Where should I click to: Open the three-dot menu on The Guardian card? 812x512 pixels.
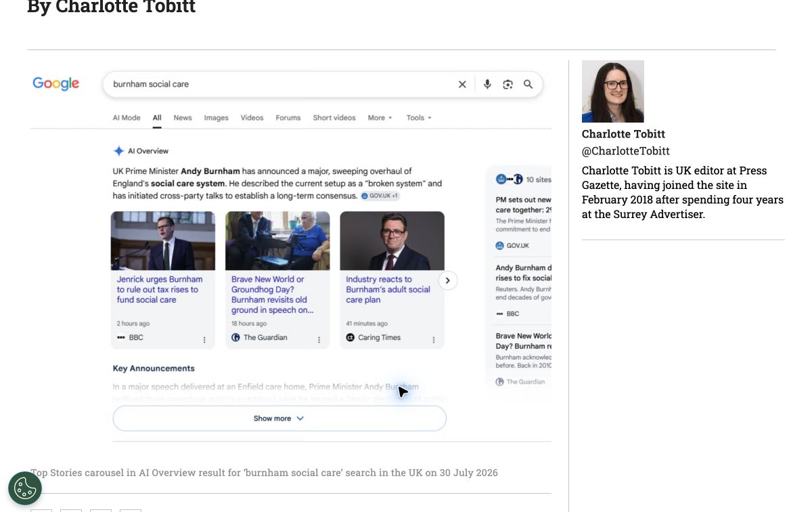coord(319,340)
